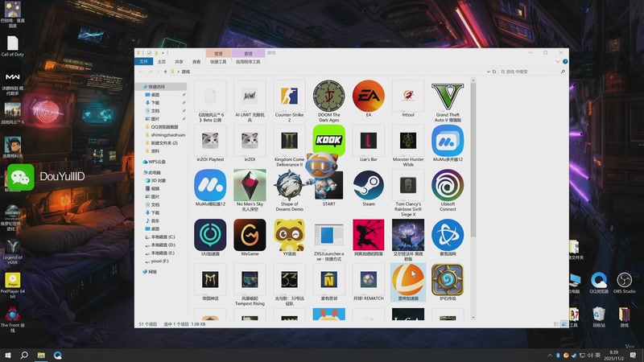Select the WeGame shortcut
644x362 pixels.
pos(250,237)
